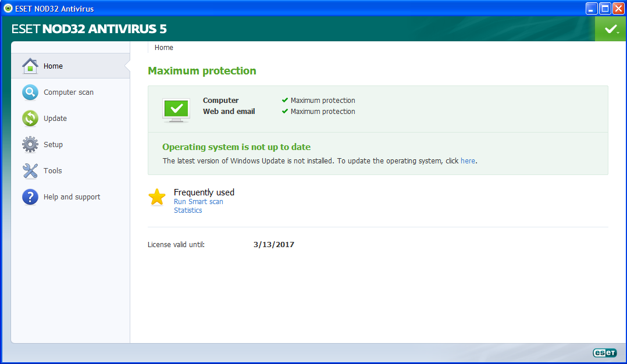Click 'Operating system is not up to date' heading

coord(236,147)
